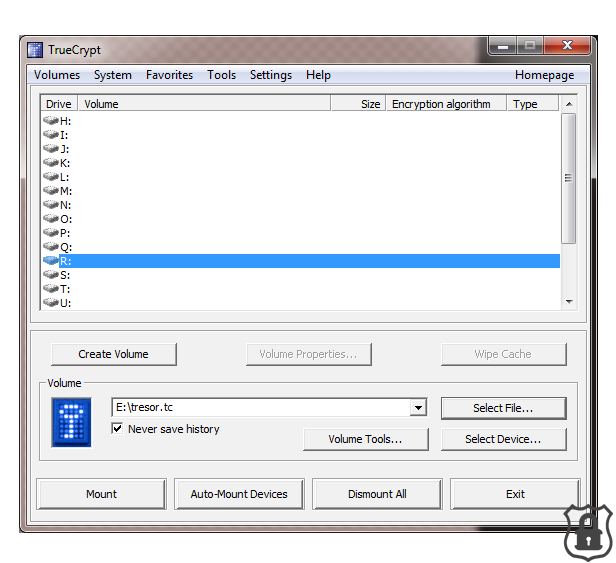Click the drive icon for M:
This screenshot has height=563, width=616.
51,191
